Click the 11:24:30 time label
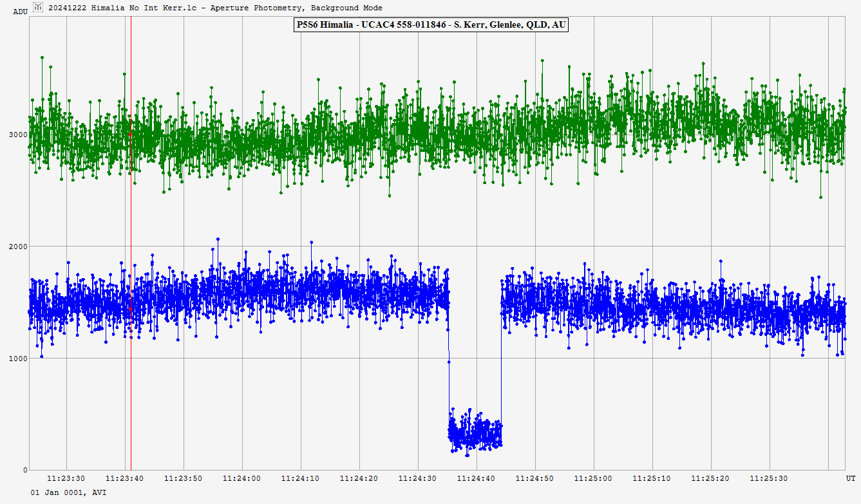The width and height of the screenshot is (861, 504). [419, 478]
